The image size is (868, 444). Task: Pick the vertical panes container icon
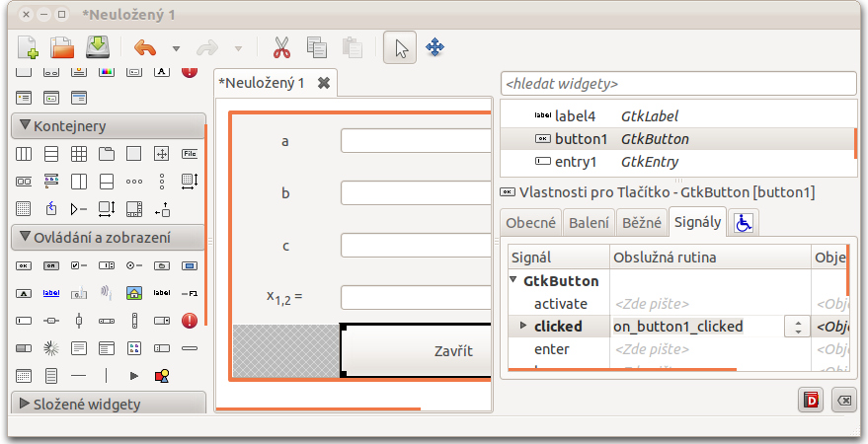[x=107, y=182]
